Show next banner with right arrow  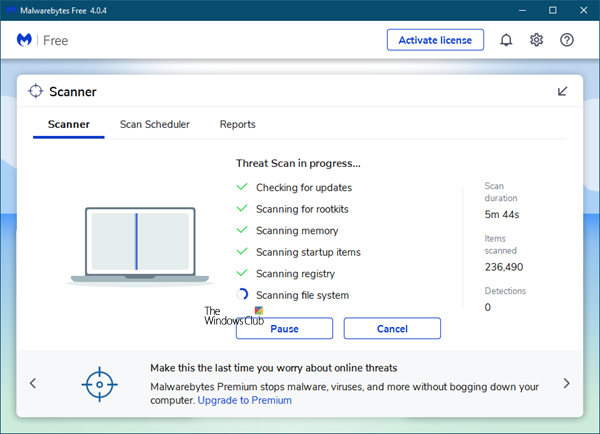point(567,383)
